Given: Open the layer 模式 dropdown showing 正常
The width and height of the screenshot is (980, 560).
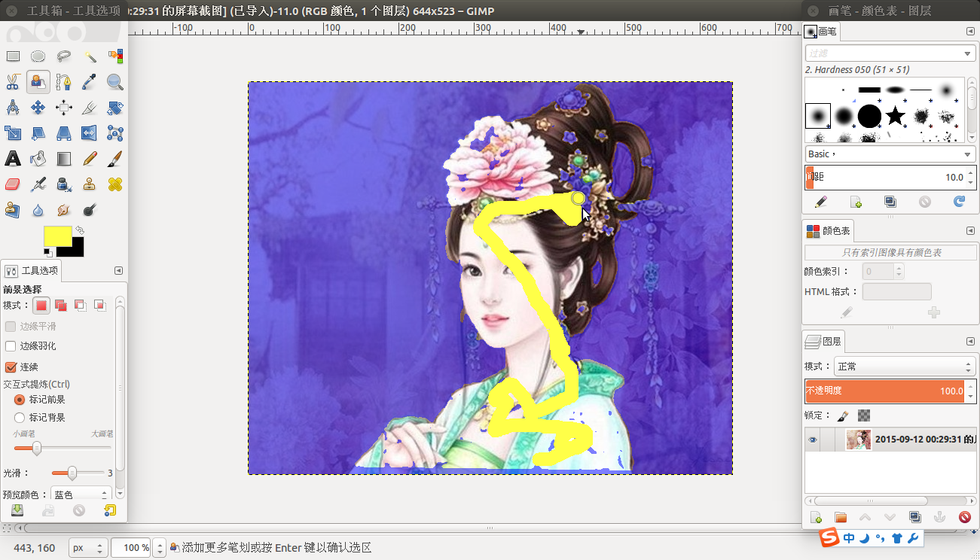Looking at the screenshot, I should (x=905, y=367).
